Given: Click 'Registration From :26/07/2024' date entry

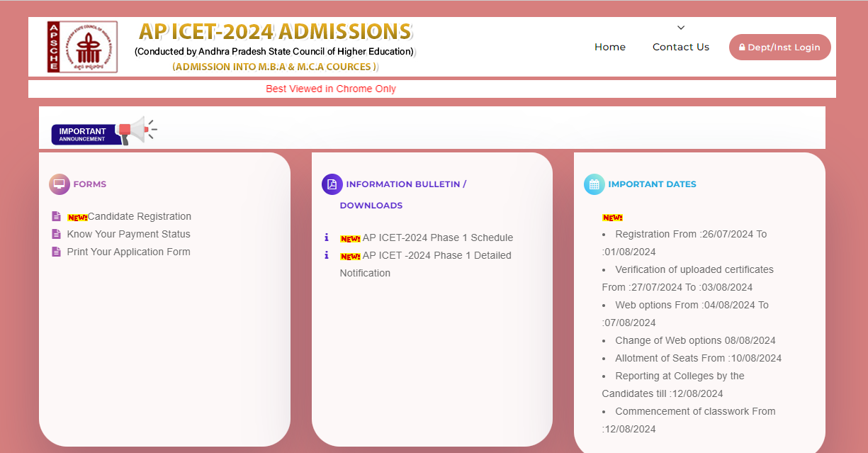Looking at the screenshot, I should point(684,242).
